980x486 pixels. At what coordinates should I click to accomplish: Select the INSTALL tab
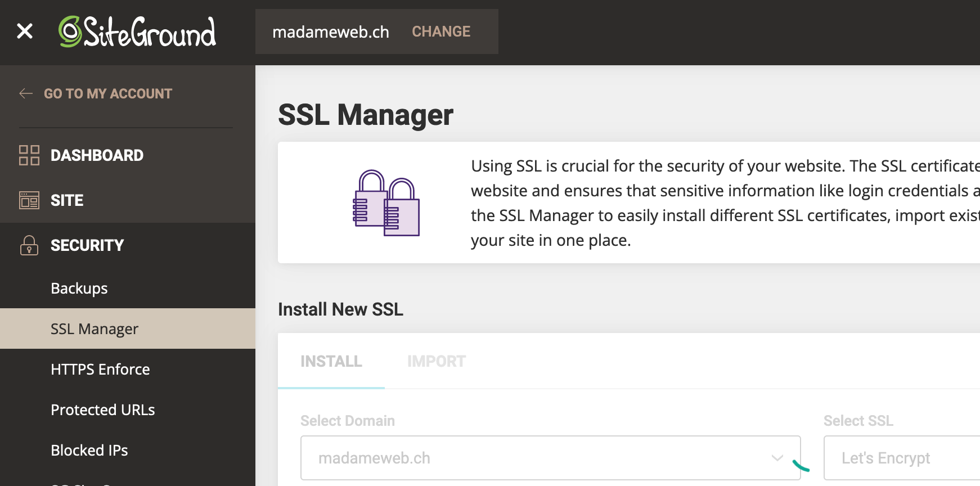pyautogui.click(x=331, y=361)
